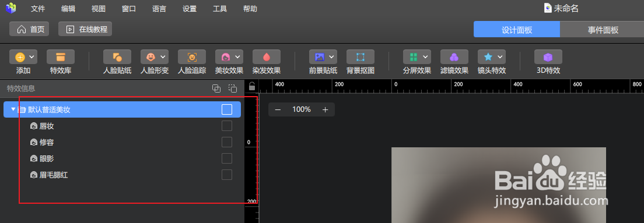Image resolution: width=644 pixels, height=223 pixels.
Task: Toggle the ruler lock icon
Action: coord(252,87)
